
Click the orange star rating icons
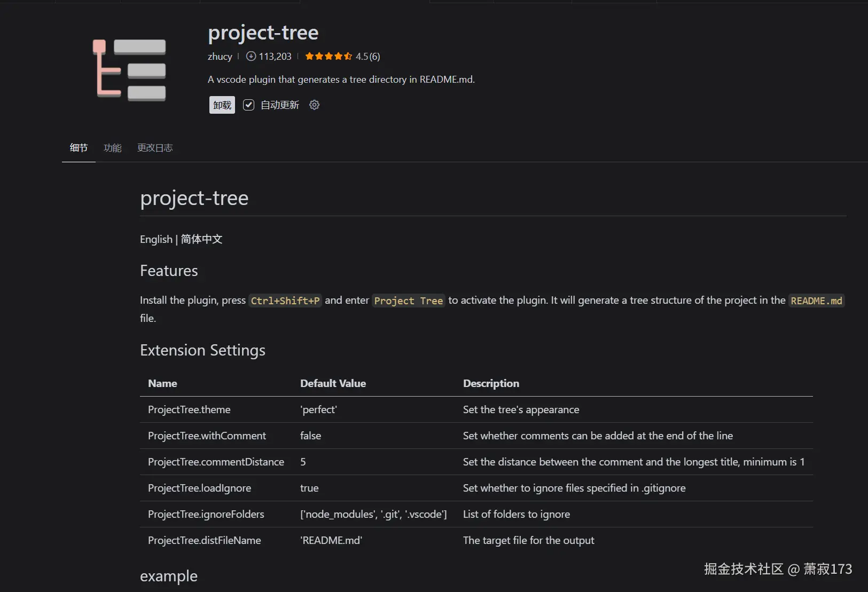328,56
